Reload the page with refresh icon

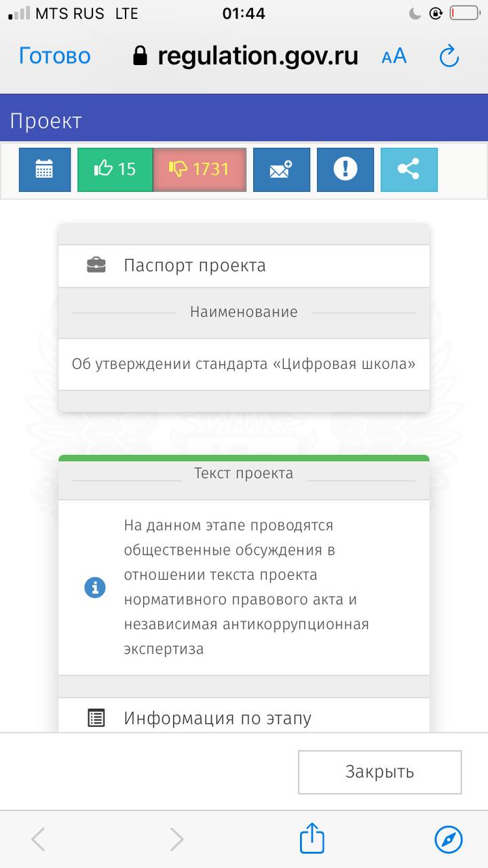[449, 56]
